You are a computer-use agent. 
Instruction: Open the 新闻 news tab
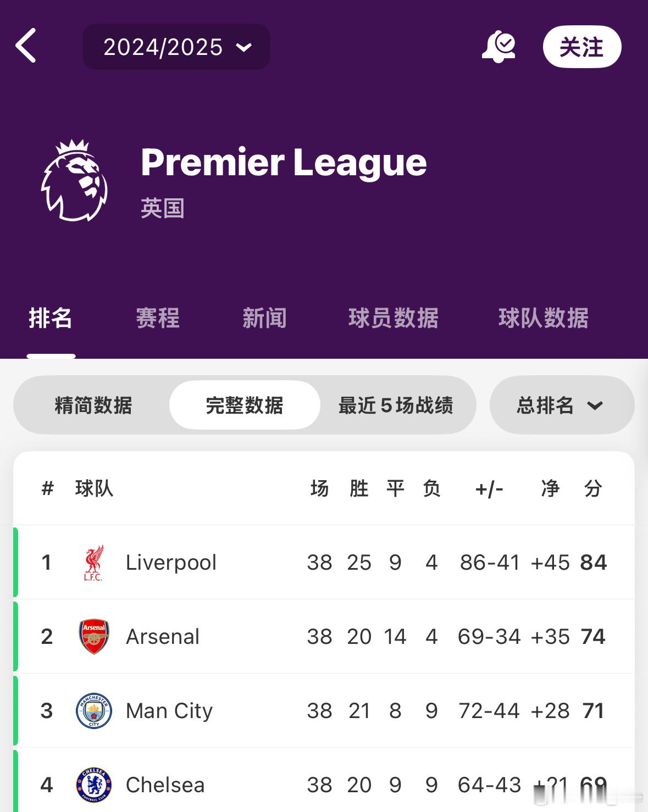(265, 318)
